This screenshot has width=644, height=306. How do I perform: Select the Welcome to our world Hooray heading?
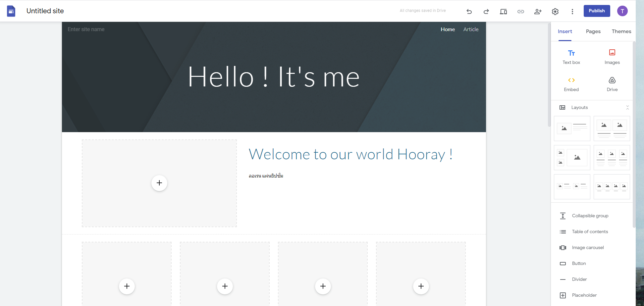coord(350,154)
